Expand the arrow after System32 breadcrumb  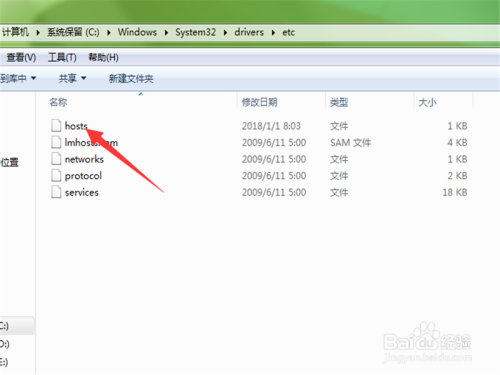click(x=225, y=33)
